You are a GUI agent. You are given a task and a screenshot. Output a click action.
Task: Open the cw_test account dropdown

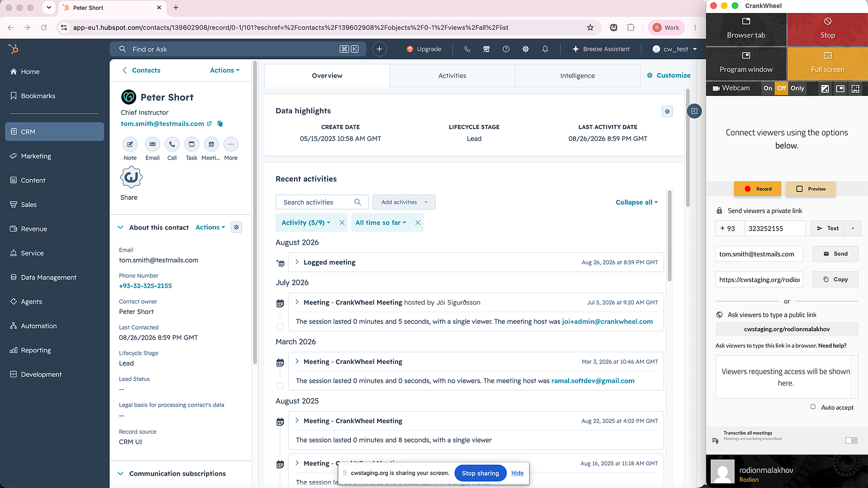point(675,49)
